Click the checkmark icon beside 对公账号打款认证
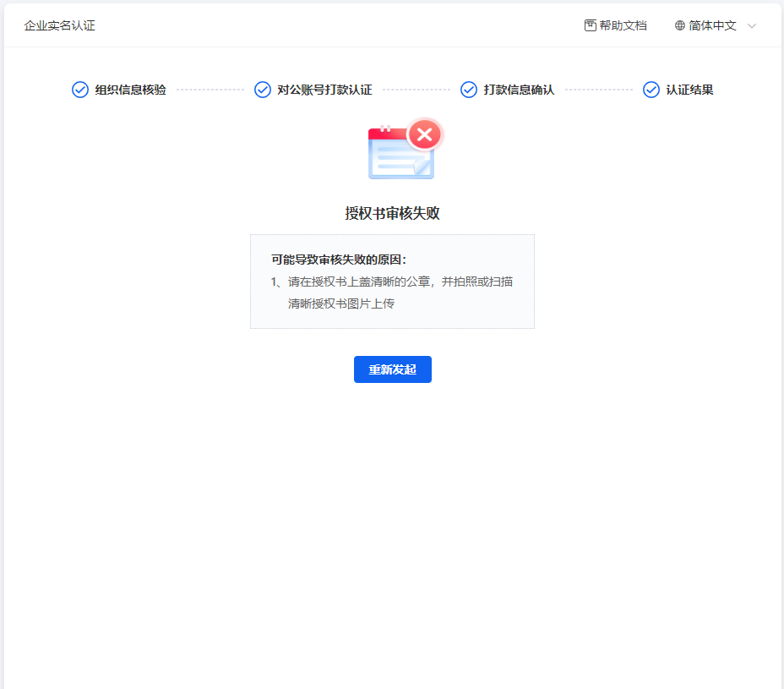This screenshot has height=689, width=784. click(263, 90)
